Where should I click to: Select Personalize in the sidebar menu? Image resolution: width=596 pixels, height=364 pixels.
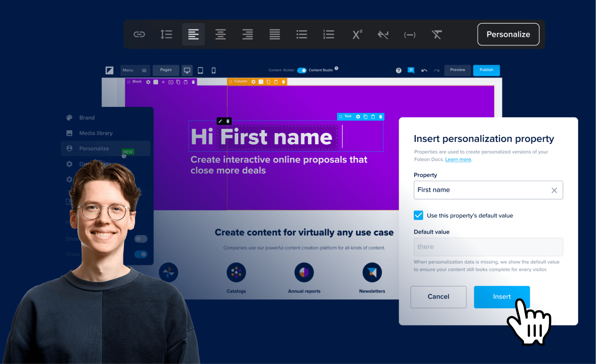pyautogui.click(x=94, y=149)
